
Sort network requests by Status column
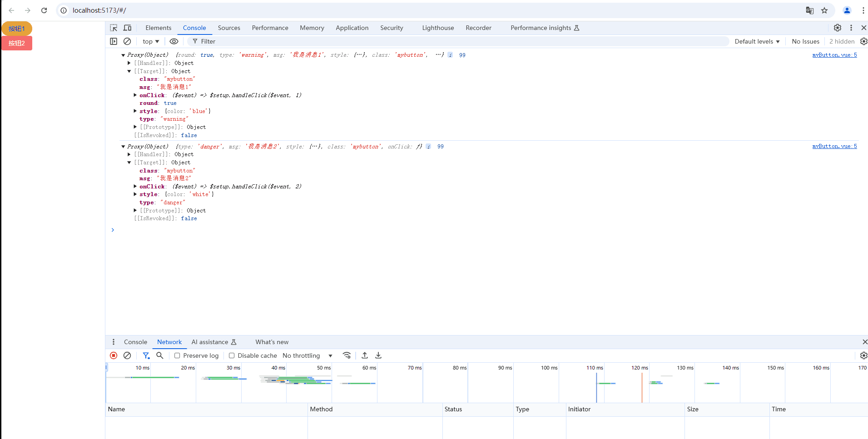[478, 409]
